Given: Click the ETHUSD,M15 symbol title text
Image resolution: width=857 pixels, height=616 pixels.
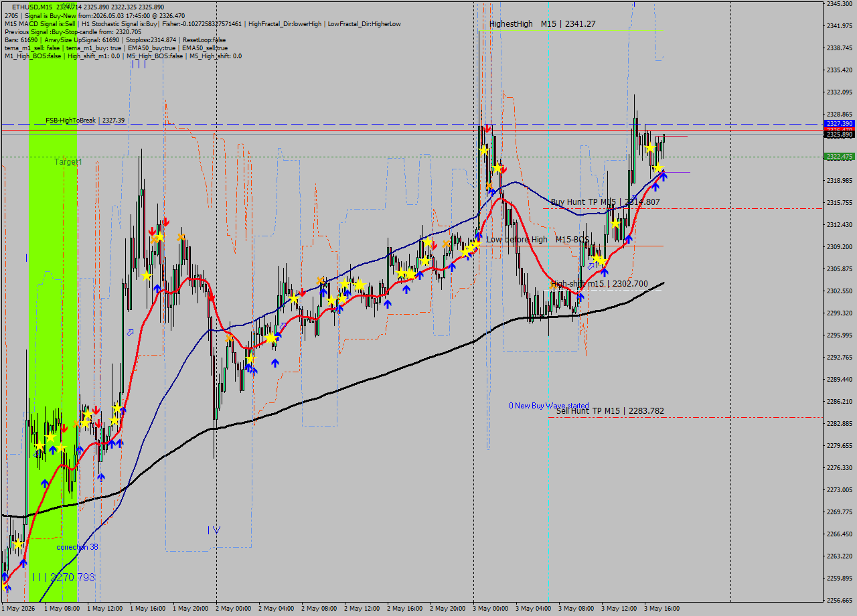Looking at the screenshot, I should coord(32,7).
